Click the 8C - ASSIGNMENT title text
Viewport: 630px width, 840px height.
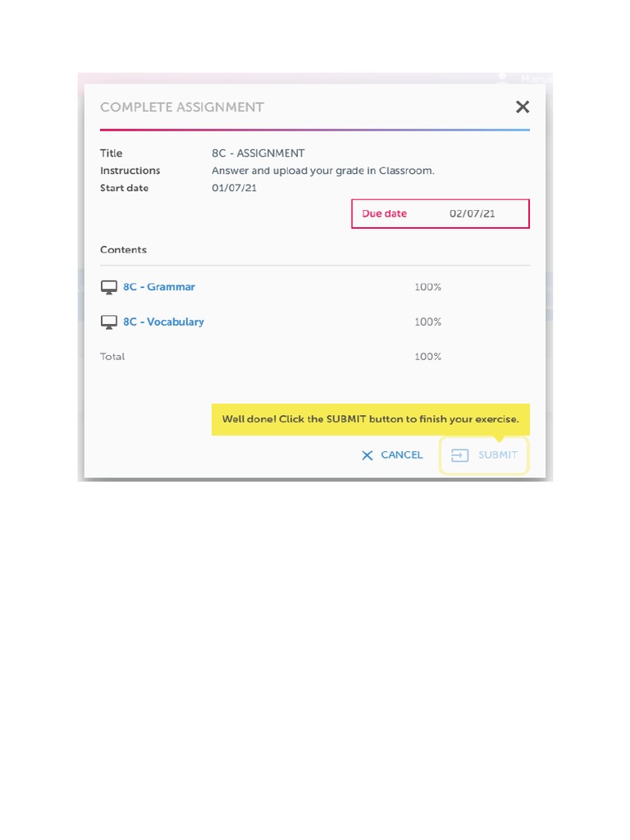258,153
